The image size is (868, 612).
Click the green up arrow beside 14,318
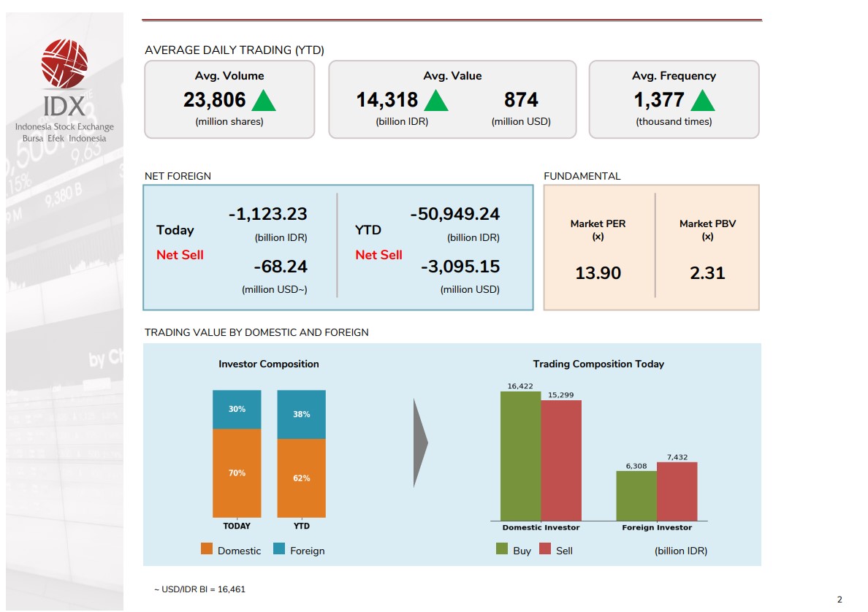pos(436,101)
